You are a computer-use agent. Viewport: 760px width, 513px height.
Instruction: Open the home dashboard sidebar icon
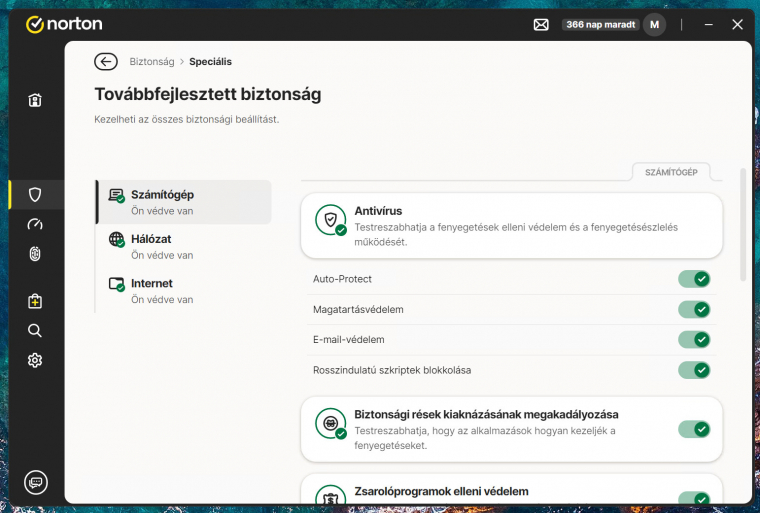(x=35, y=100)
